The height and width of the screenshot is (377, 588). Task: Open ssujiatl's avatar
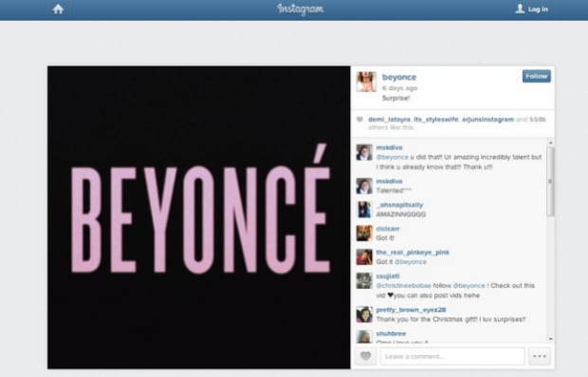point(364,280)
